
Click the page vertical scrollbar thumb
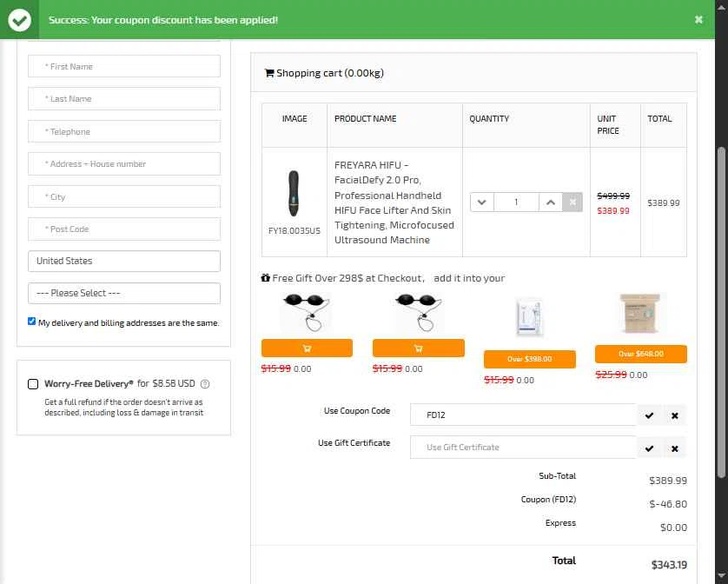pyautogui.click(x=721, y=312)
